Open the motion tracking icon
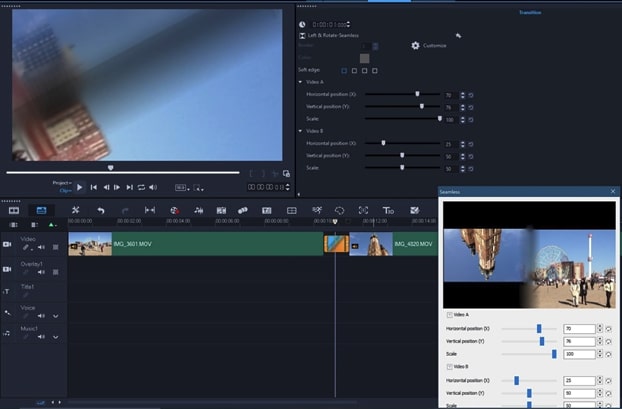 243,210
